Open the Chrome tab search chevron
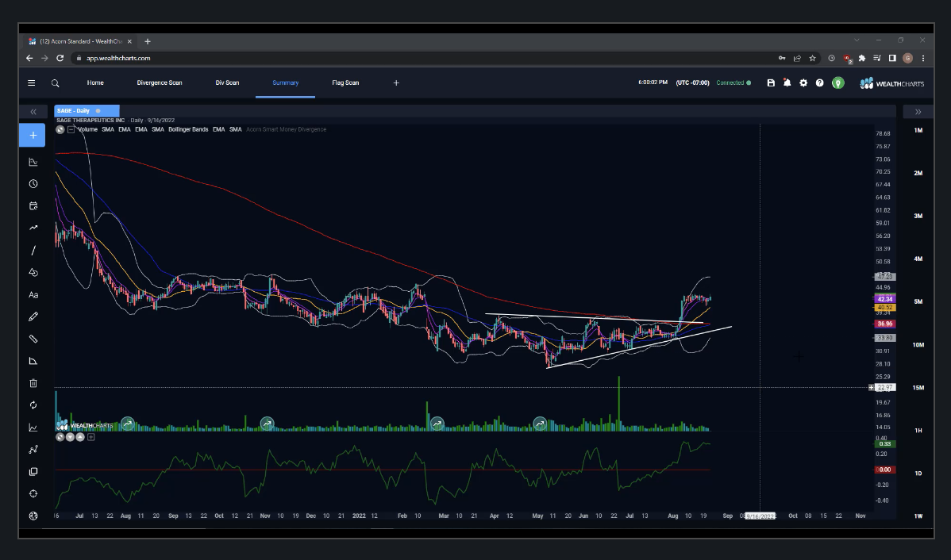 (857, 40)
